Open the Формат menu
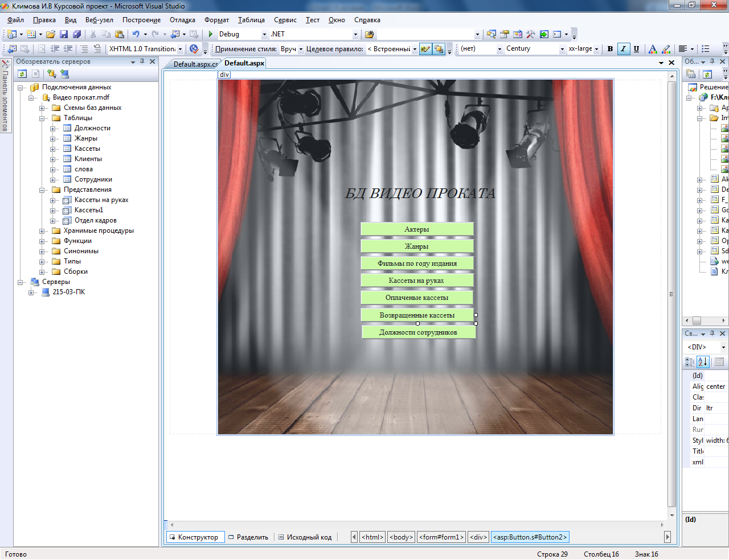The width and height of the screenshot is (729, 560). pyautogui.click(x=216, y=20)
